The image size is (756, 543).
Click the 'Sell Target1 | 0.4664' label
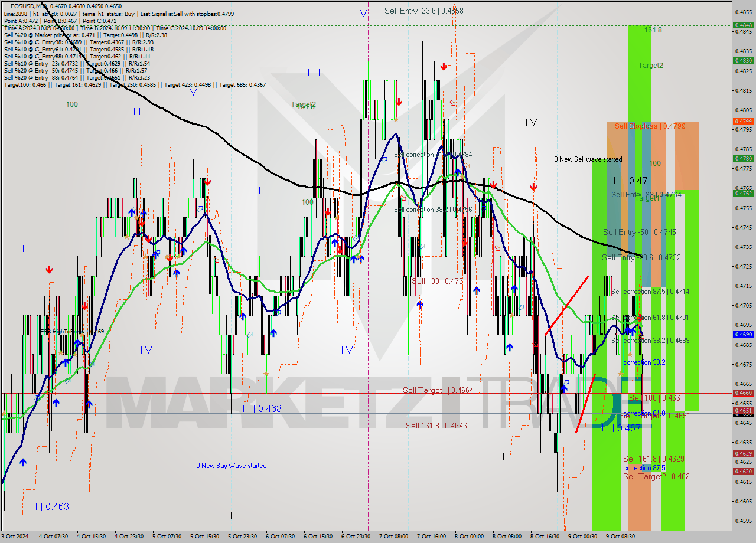(439, 390)
